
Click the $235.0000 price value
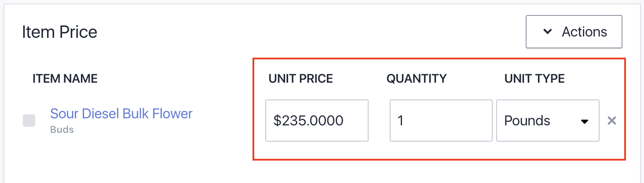[308, 121]
